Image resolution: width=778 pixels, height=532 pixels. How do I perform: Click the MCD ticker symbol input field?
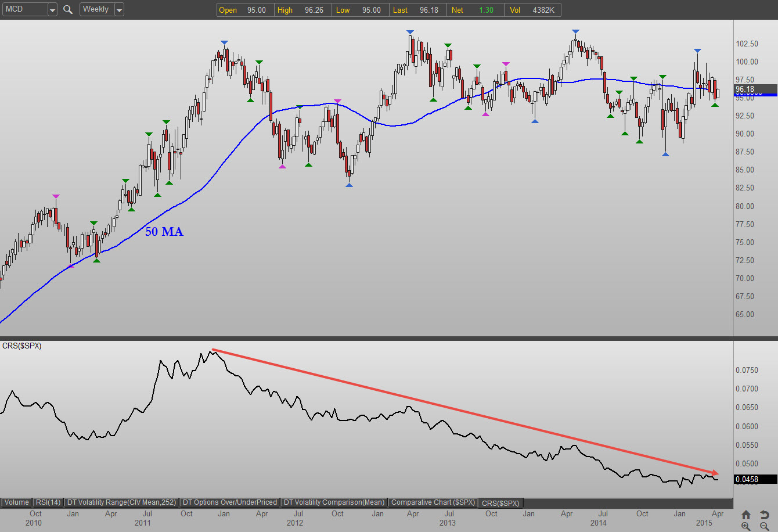23,9
